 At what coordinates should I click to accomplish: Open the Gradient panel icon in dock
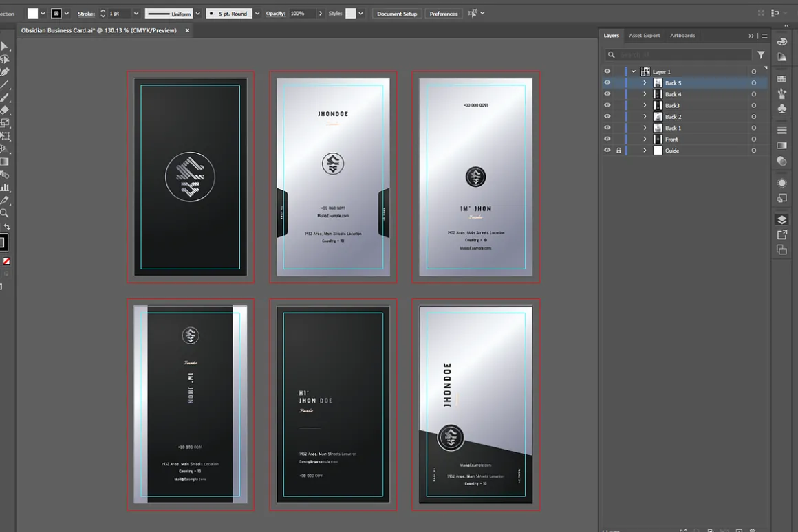coord(782,146)
